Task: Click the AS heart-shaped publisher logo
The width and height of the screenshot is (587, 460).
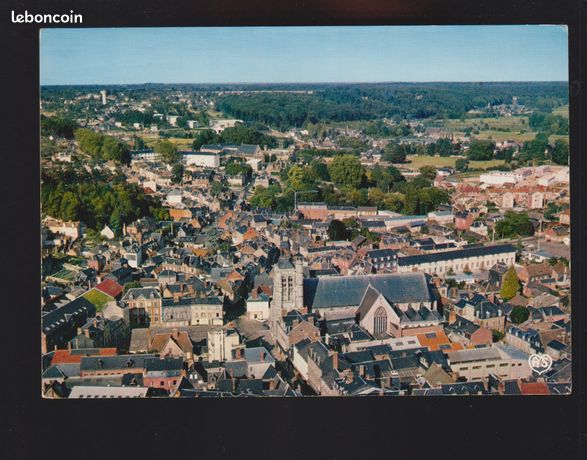Action: [540, 363]
